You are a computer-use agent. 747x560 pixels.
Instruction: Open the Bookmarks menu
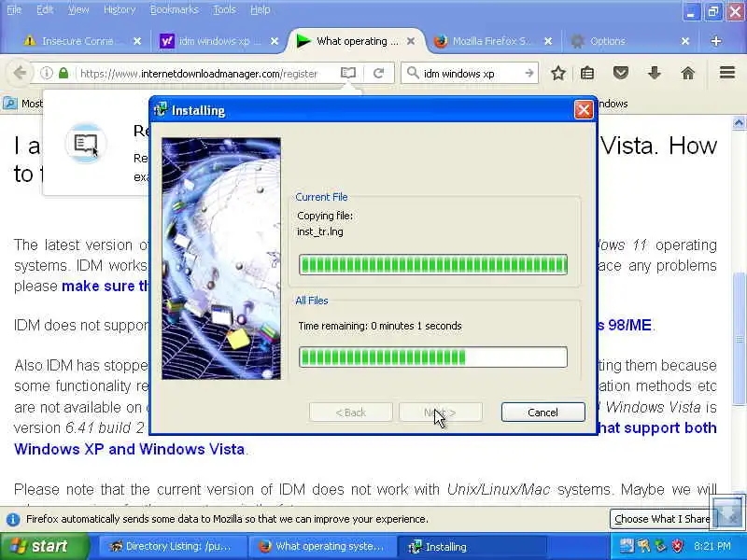point(175,9)
